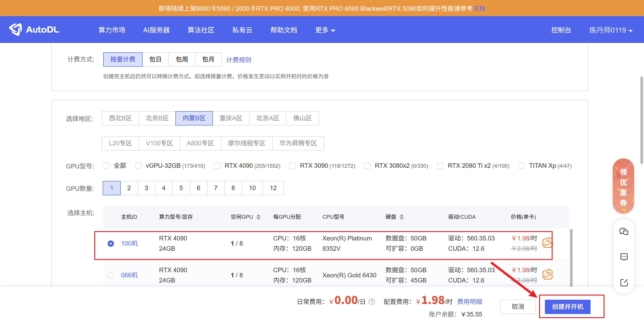
Task: Open the 文档 link in top banner
Action: coord(479,8)
